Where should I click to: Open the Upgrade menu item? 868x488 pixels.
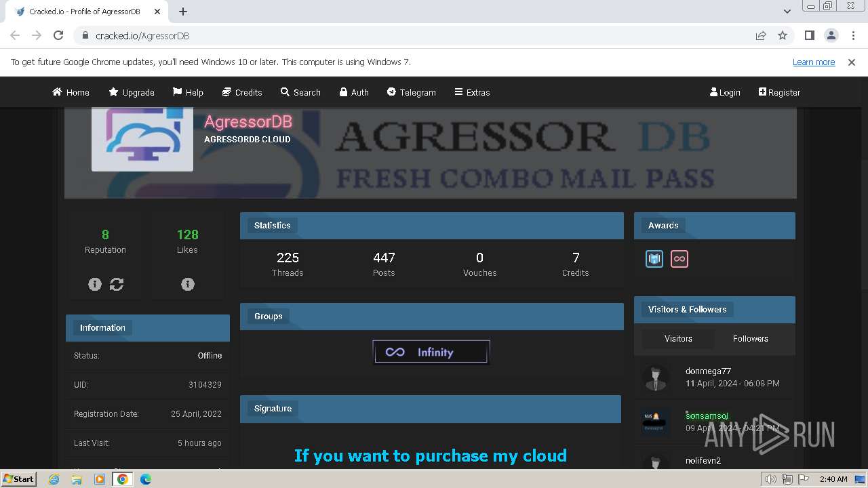[132, 92]
